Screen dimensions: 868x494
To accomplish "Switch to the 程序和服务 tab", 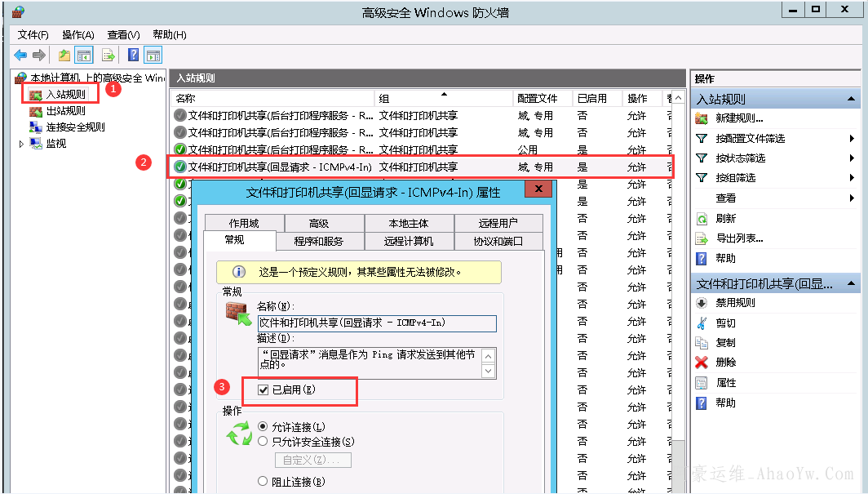I will click(319, 242).
